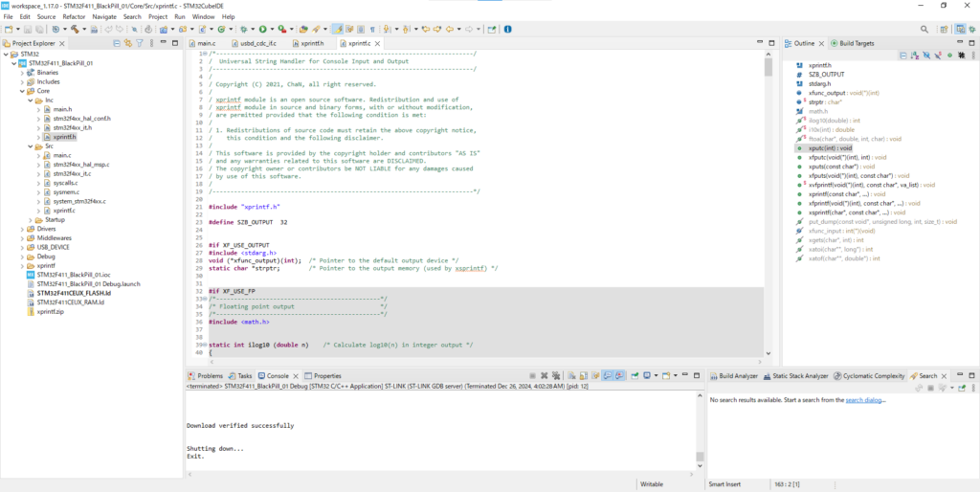The width and height of the screenshot is (980, 492).
Task: Click Remove Launch icon in Console toolbar
Action: 544,375
